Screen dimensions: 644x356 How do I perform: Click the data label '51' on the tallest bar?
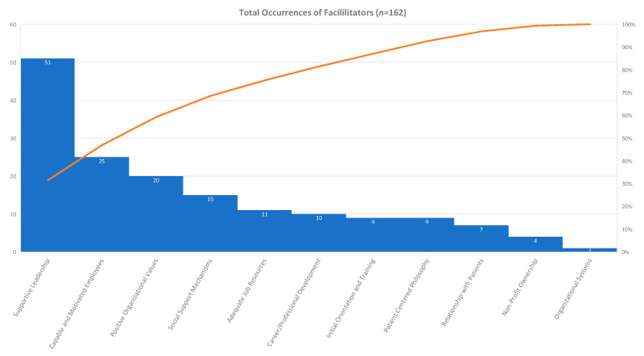coord(48,63)
